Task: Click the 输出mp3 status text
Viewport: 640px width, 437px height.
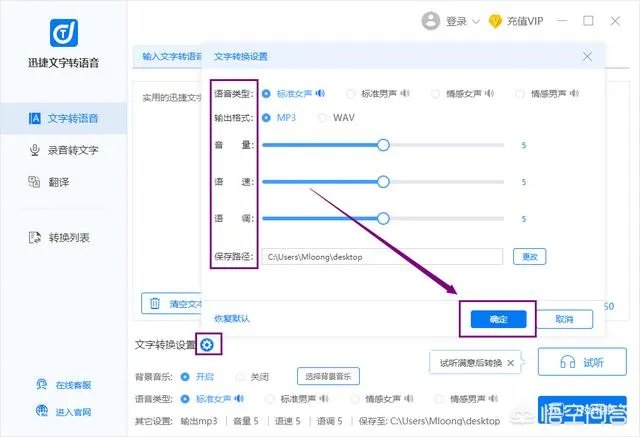Action: click(199, 421)
